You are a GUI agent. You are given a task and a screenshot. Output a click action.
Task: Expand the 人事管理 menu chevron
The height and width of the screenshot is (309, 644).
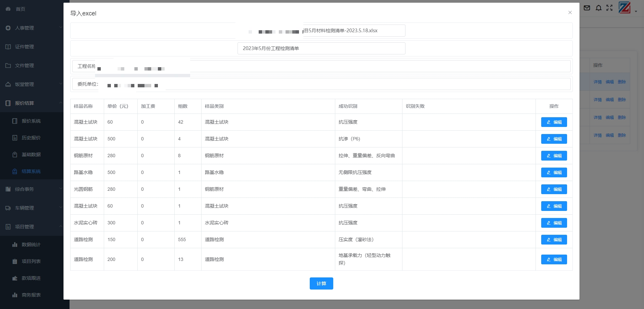[x=61, y=27]
